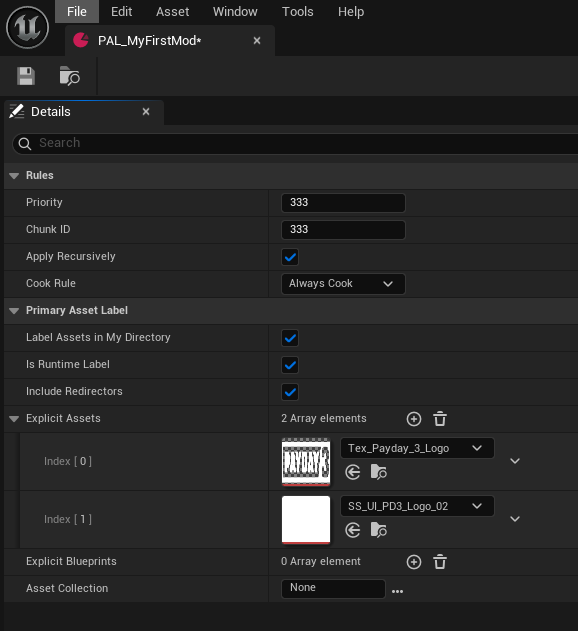Disable Include Redirectors checkbox
This screenshot has width=578, height=631.
pyautogui.click(x=290, y=392)
